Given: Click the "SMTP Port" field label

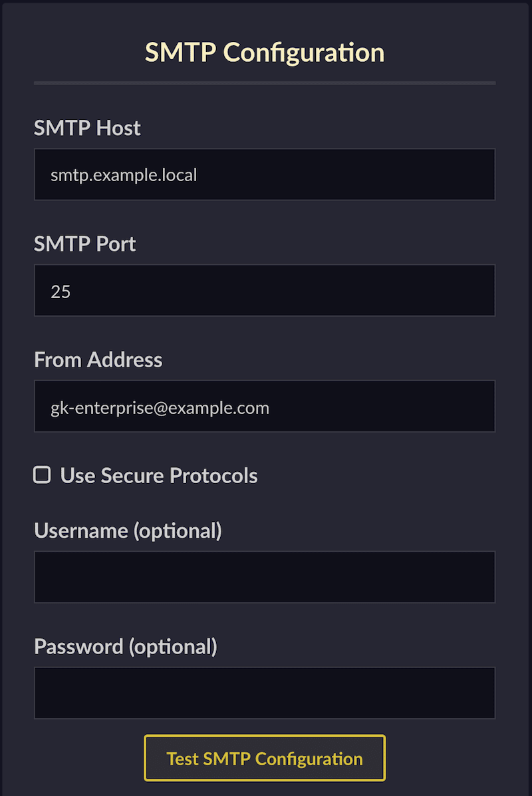Looking at the screenshot, I should [85, 244].
